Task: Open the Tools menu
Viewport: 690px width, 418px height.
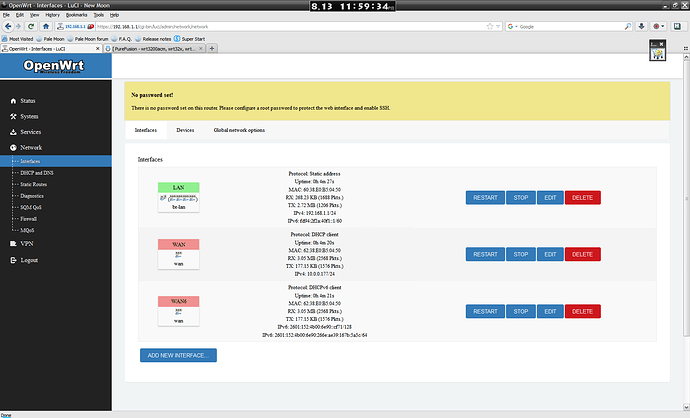Action: [x=99, y=15]
